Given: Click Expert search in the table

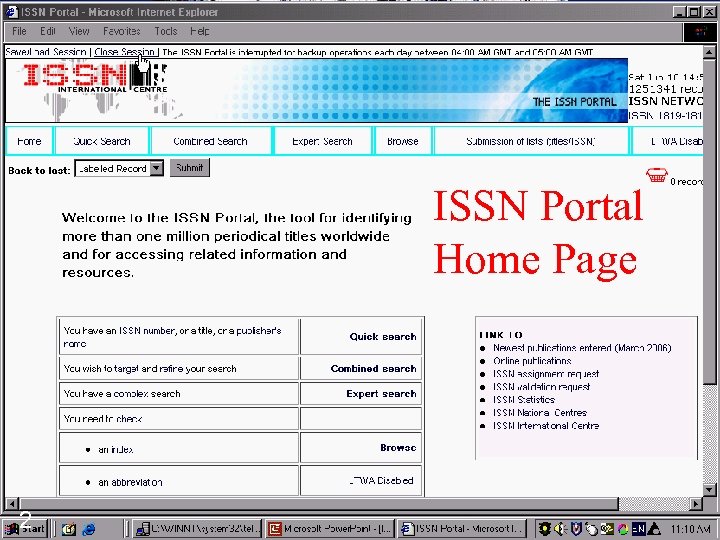Looking at the screenshot, I should pos(381,394).
